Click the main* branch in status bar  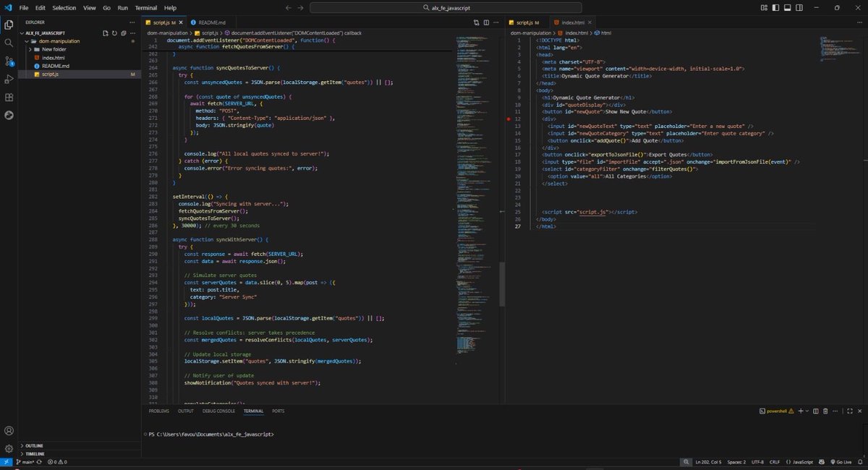tap(27, 461)
